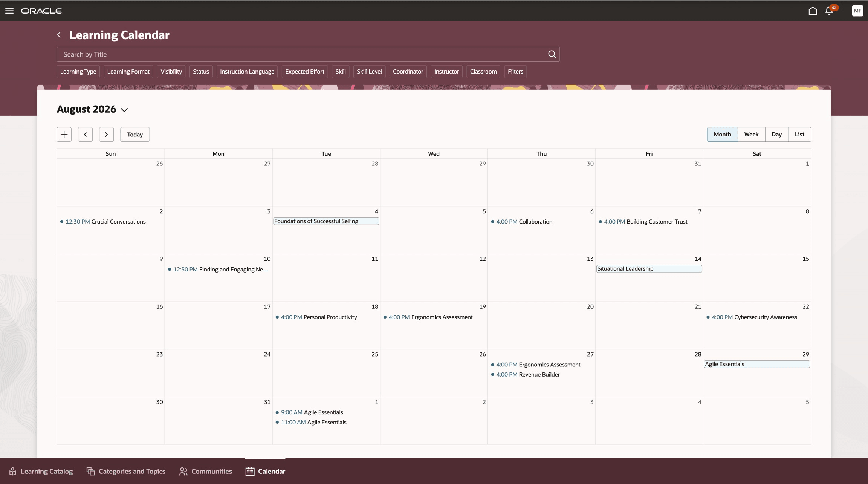
Task: Switch to List view
Action: 799,135
